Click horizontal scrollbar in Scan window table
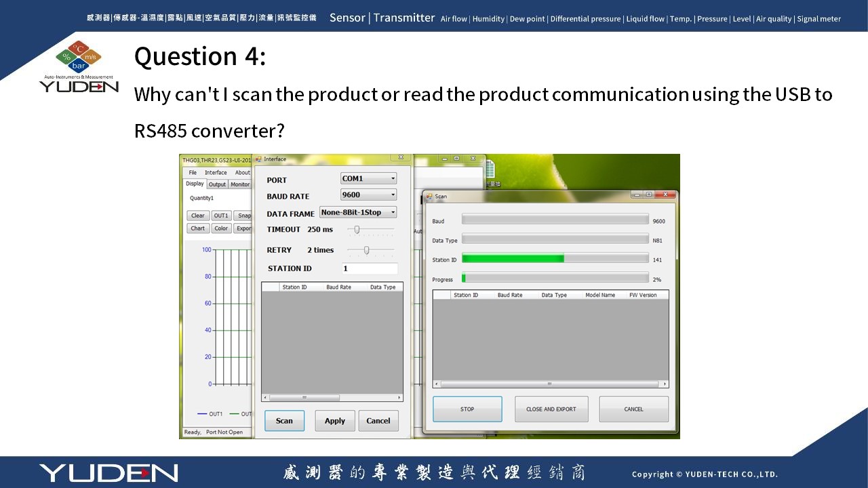868x488 pixels. [x=550, y=384]
